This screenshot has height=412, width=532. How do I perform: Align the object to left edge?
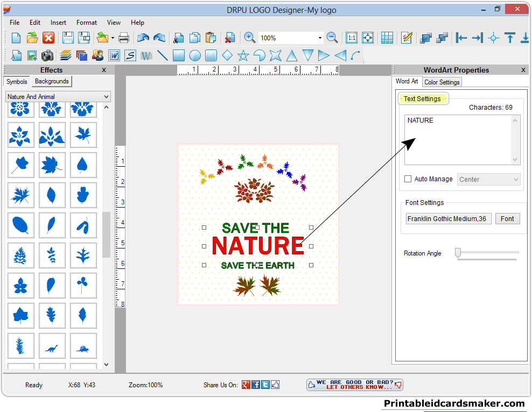pos(461,38)
